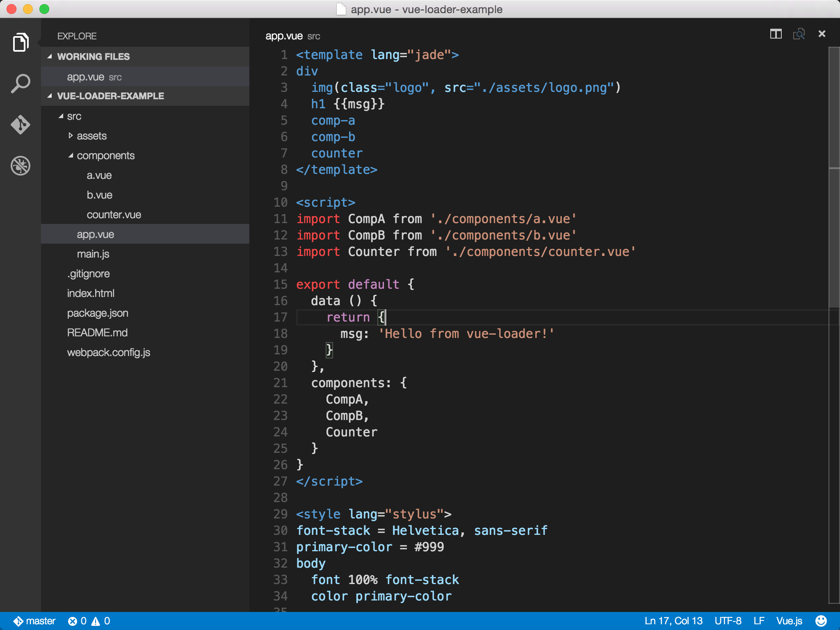Open the Git source control view

click(x=21, y=124)
